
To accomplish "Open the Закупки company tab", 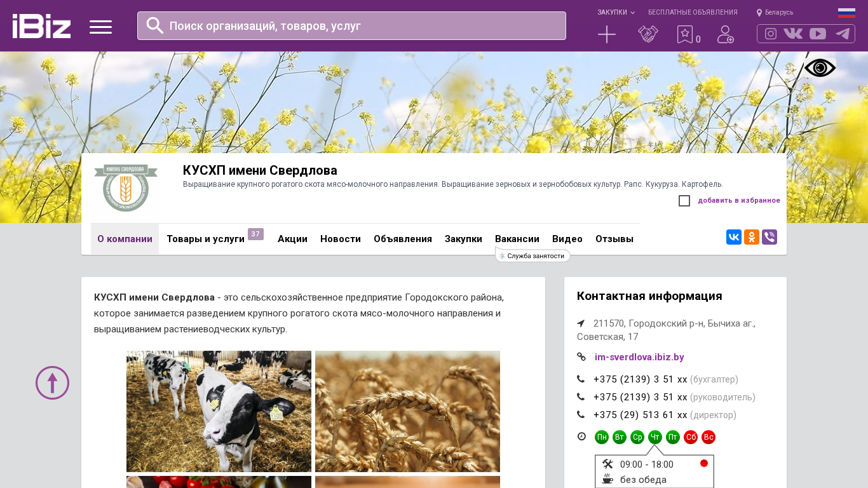I will click(x=463, y=239).
